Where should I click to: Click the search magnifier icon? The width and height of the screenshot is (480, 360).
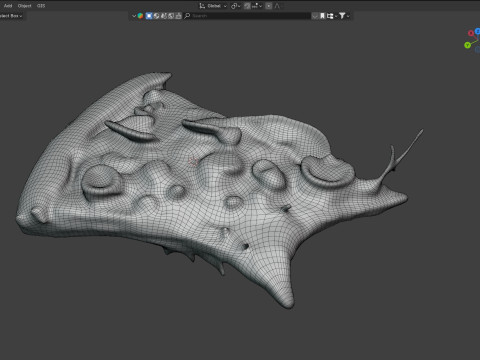click(187, 16)
